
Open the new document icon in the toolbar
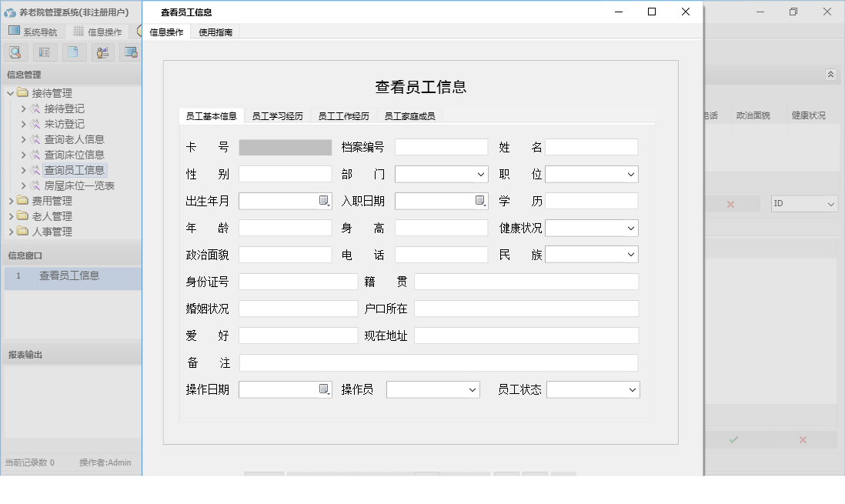[x=73, y=52]
